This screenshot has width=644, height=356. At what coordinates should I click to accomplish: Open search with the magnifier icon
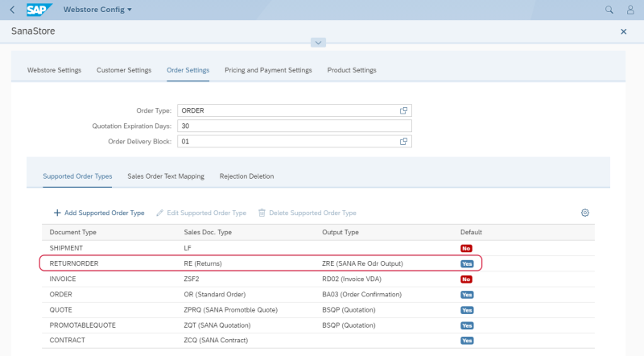coord(609,10)
